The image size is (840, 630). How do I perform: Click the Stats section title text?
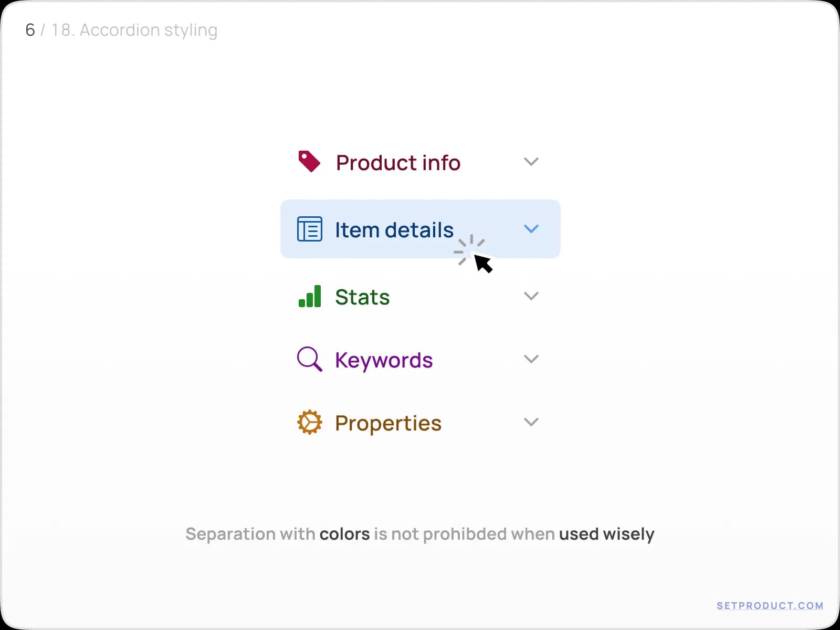(x=362, y=297)
